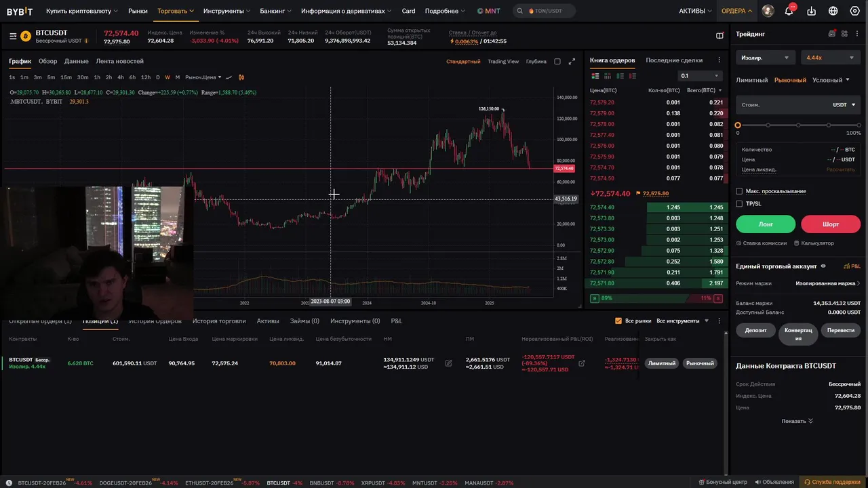Open the notifications bell
The image size is (868, 488).
789,11
